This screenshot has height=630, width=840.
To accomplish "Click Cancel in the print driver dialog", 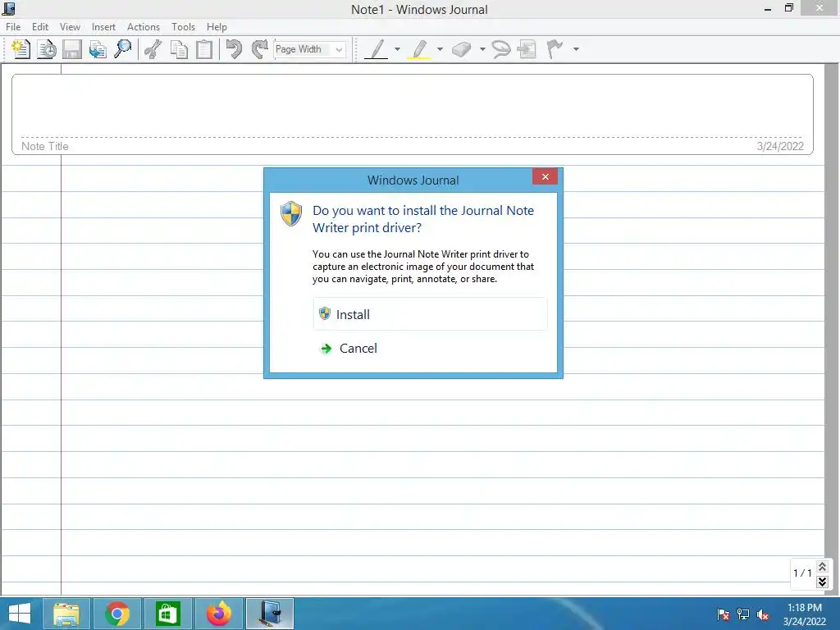I will [430, 348].
